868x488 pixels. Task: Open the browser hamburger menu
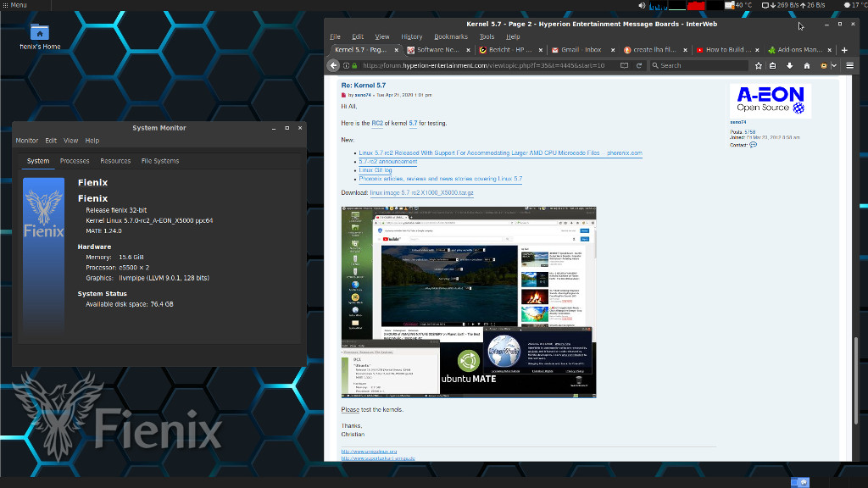point(849,65)
